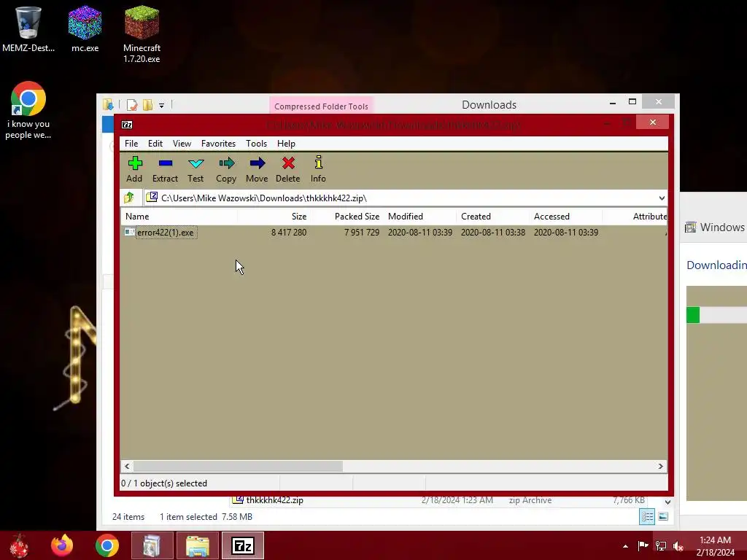Click the right arrow of horizontal scrollbar
This screenshot has height=560, width=747.
click(660, 466)
